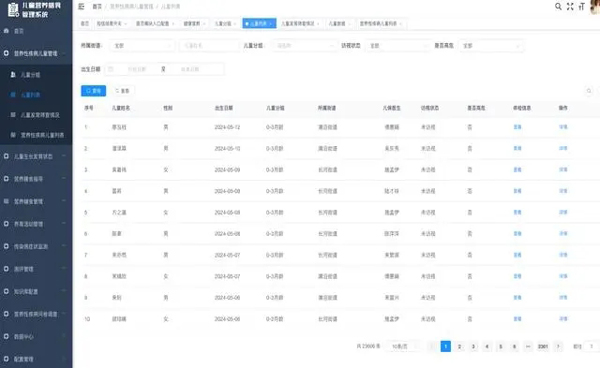Click the icon beside 营养性疾病儿童列表 in the sidebar
This screenshot has height=368, width=600.
point(13,135)
